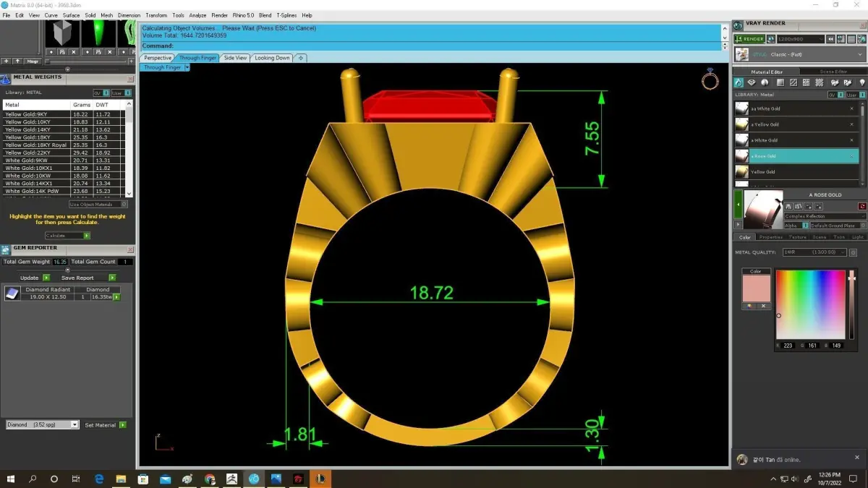
Task: Click the save material icon under A ROSE GOLD
Action: [790, 207]
